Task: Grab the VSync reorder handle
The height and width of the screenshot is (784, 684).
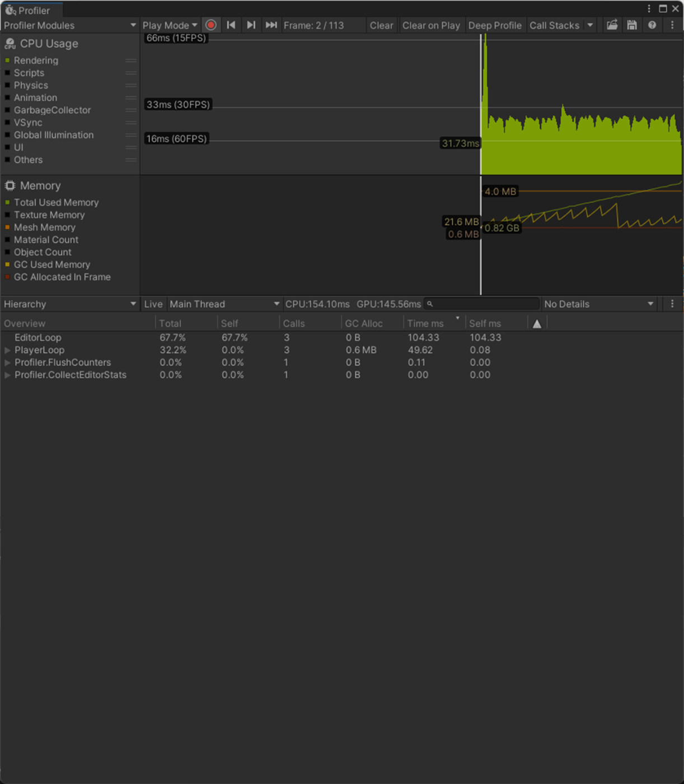Action: (x=131, y=123)
